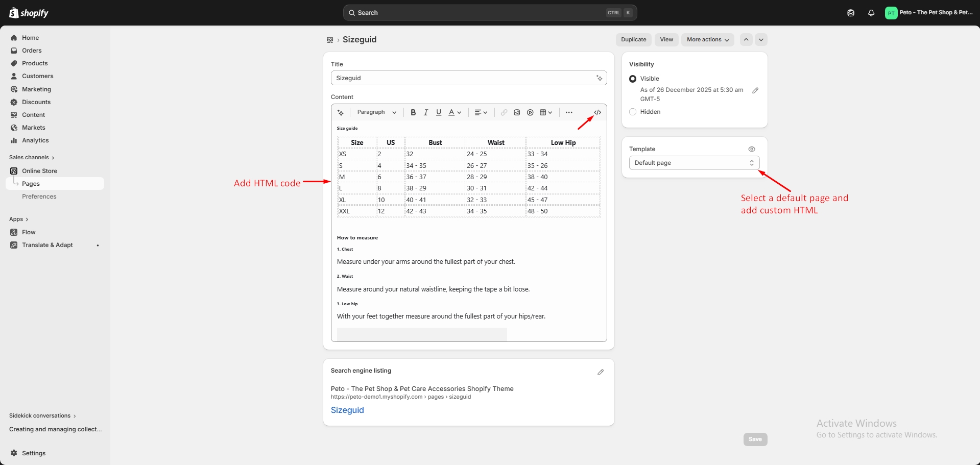
Task: Expand the Paragraph style dropdown
Action: [x=377, y=112]
